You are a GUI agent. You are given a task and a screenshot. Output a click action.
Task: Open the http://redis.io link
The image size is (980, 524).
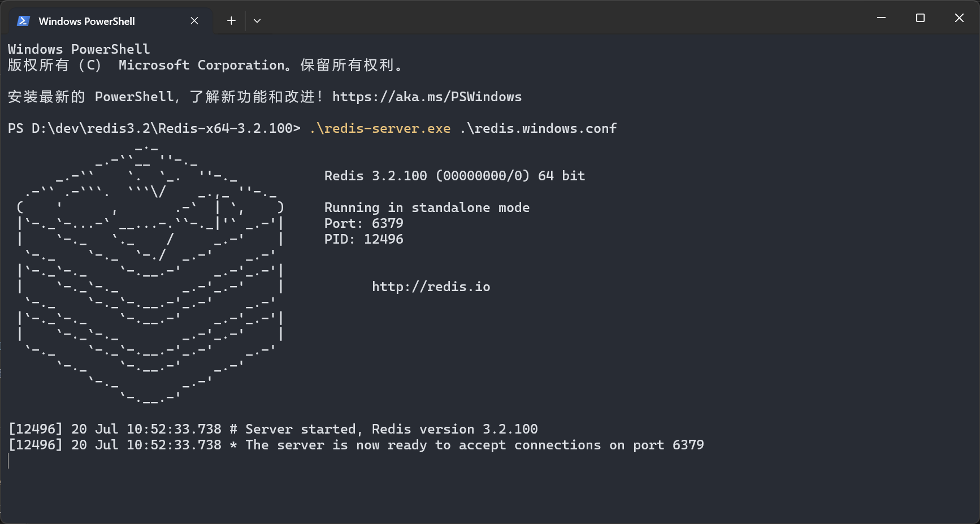(x=431, y=287)
